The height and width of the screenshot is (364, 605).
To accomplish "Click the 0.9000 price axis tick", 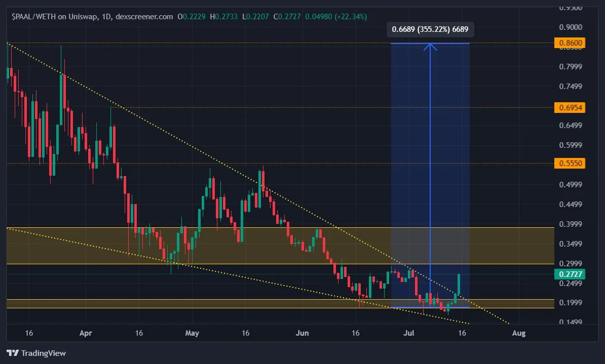I will (571, 27).
